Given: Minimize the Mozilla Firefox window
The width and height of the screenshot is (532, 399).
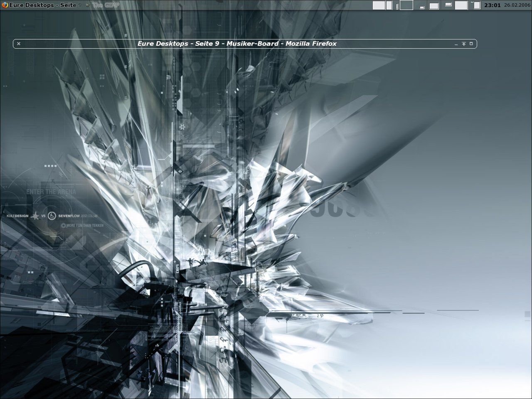Looking at the screenshot, I should pos(456,44).
